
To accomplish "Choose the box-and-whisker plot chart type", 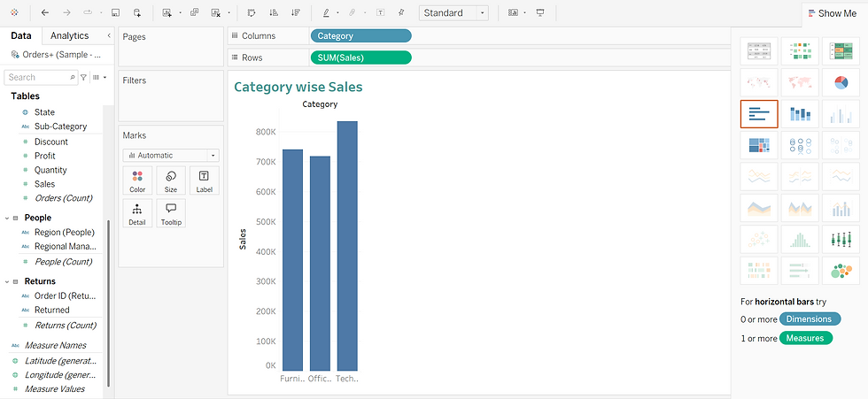I will point(841,239).
